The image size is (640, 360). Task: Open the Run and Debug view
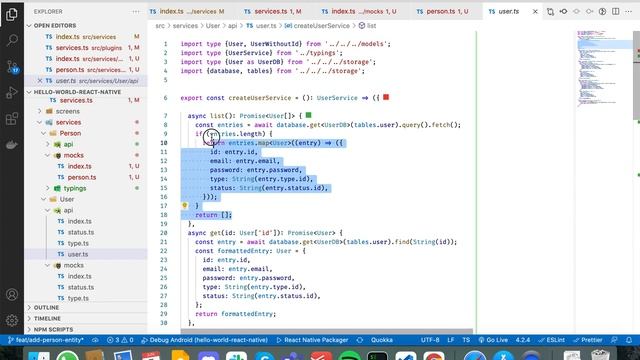[12, 93]
